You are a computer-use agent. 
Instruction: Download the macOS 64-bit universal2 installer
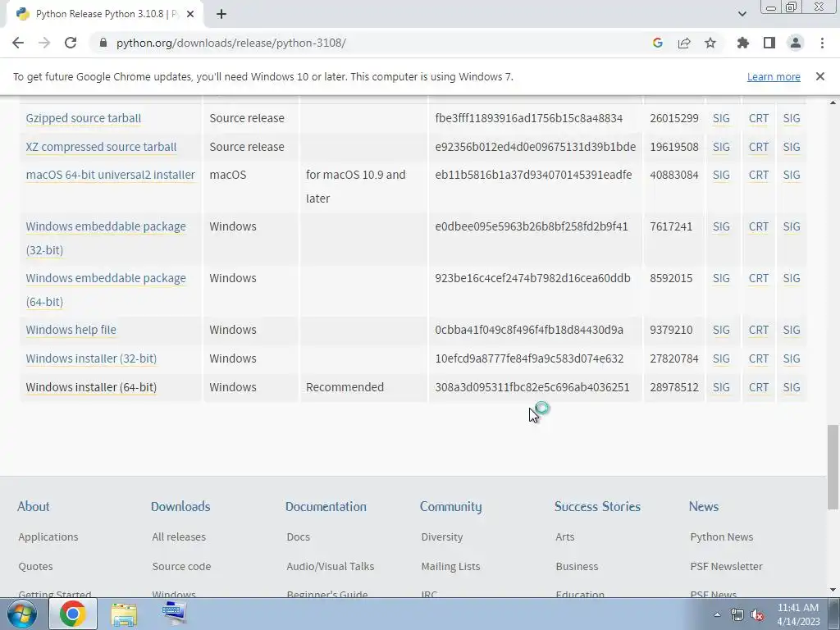point(111,175)
